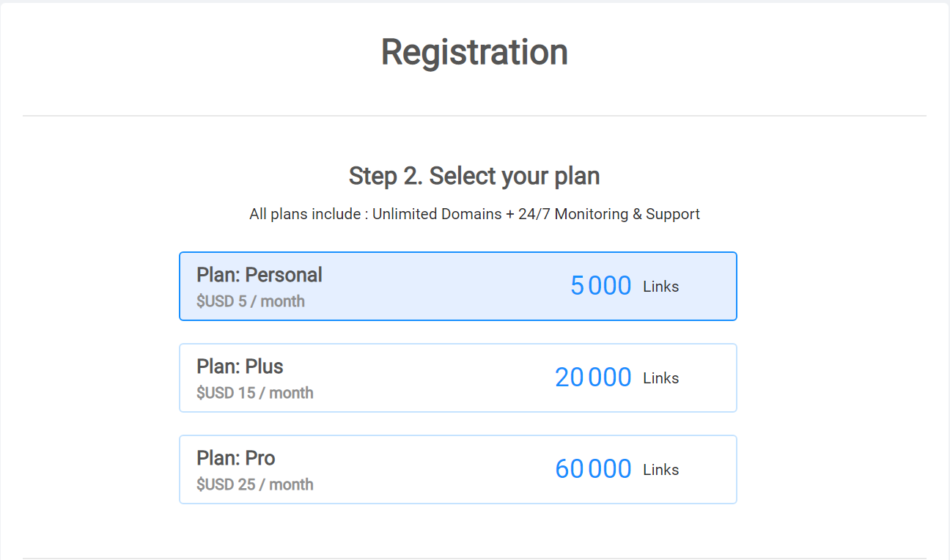
Task: Click the 'Plan: Pro' title
Action: (x=236, y=458)
